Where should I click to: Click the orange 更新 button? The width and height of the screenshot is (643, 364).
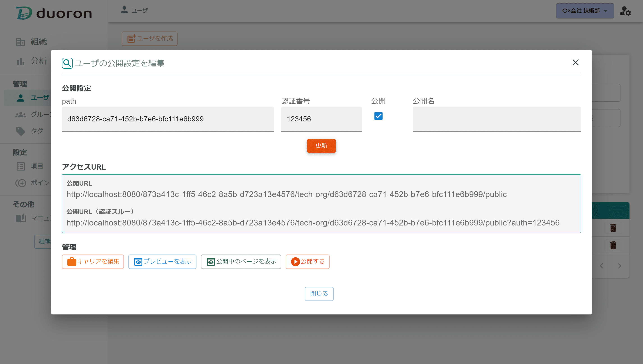[321, 146]
